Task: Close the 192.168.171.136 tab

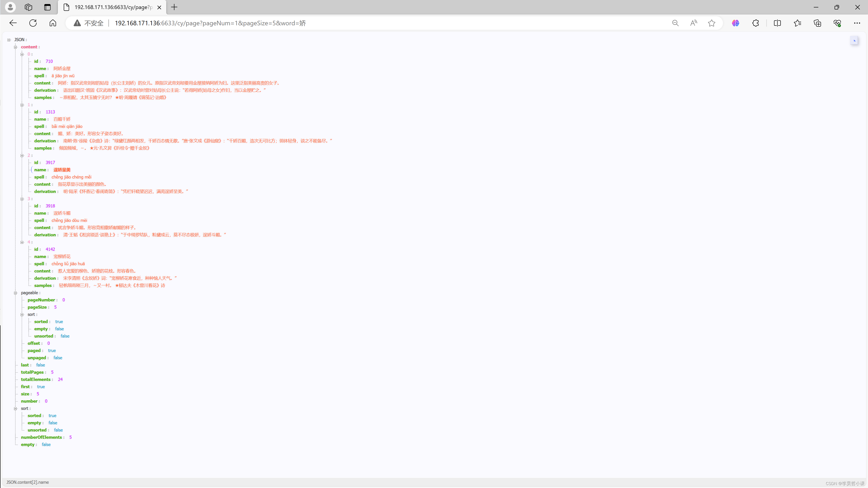Action: tap(159, 7)
